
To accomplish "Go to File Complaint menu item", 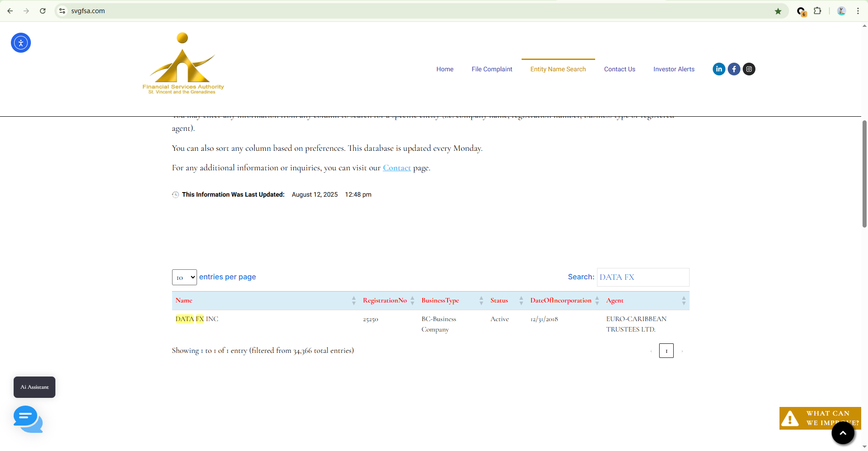I will click(492, 69).
